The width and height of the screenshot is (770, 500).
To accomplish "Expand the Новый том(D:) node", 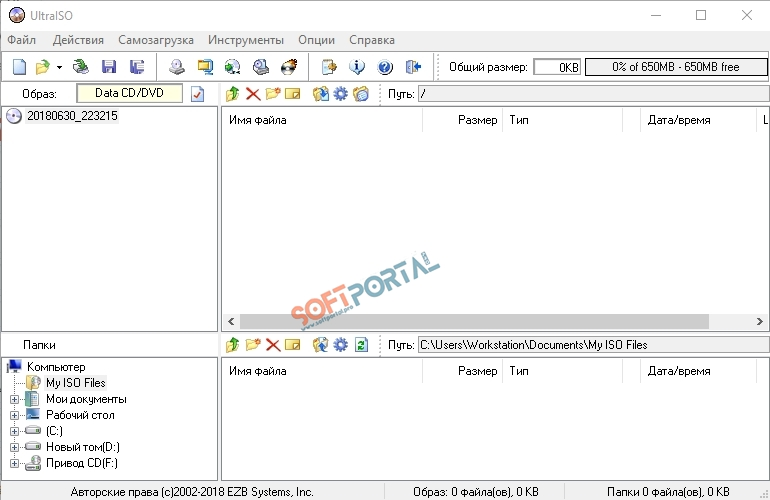I will (x=14, y=447).
